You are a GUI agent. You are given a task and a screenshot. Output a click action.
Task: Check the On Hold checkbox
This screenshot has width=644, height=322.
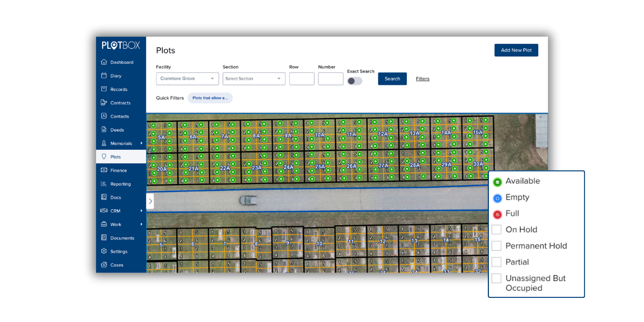click(x=496, y=230)
